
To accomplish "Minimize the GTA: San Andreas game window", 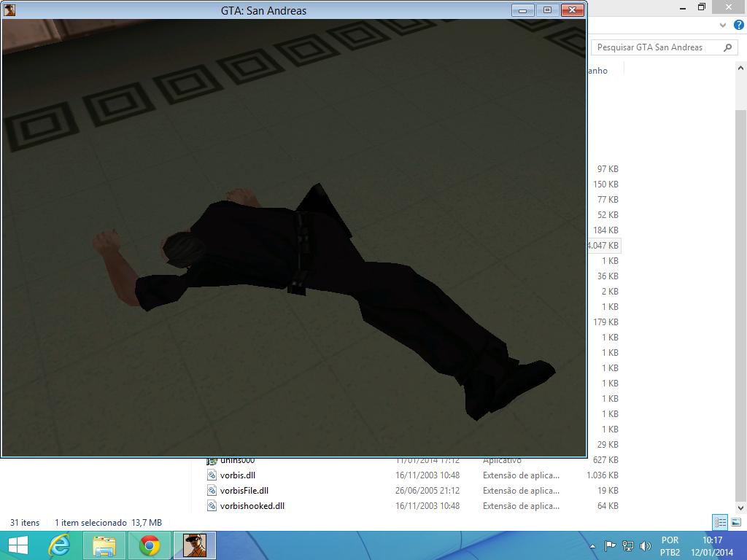I will 522,10.
